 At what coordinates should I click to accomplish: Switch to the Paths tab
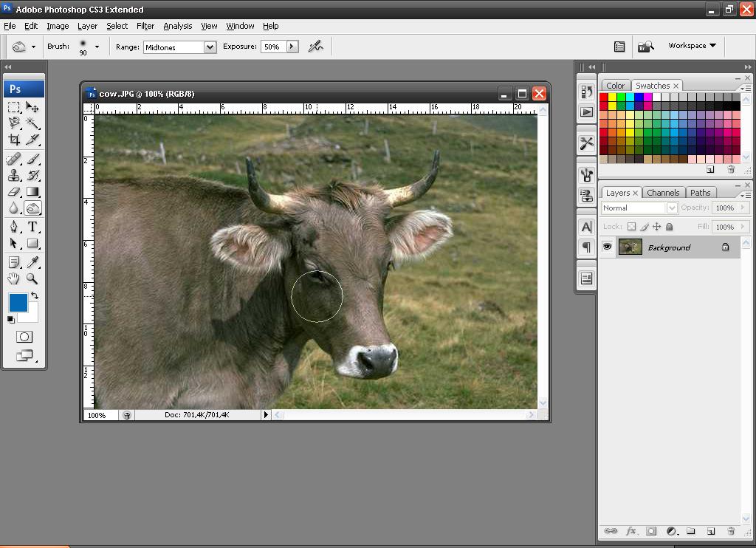700,193
